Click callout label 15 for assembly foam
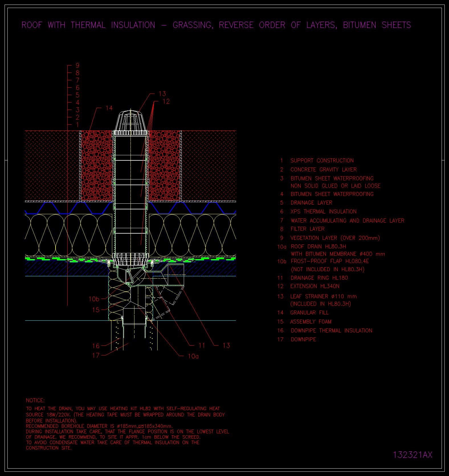The width and height of the screenshot is (449, 476). [96, 310]
